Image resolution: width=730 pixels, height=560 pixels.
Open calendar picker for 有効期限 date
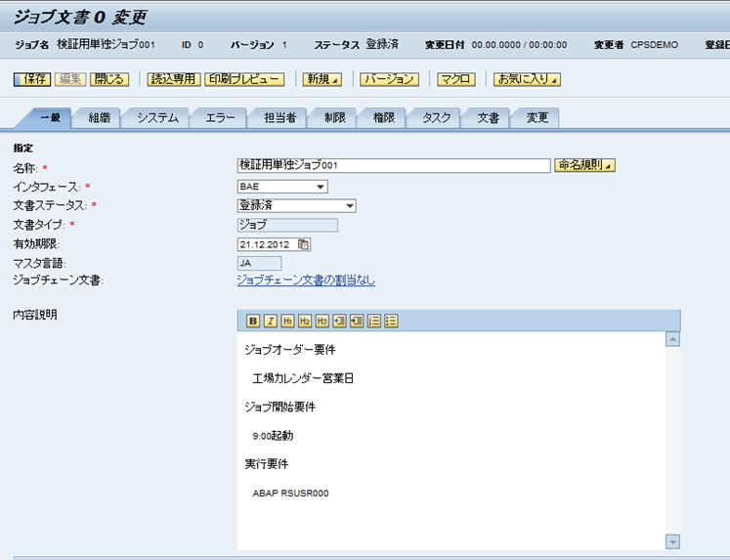click(304, 244)
